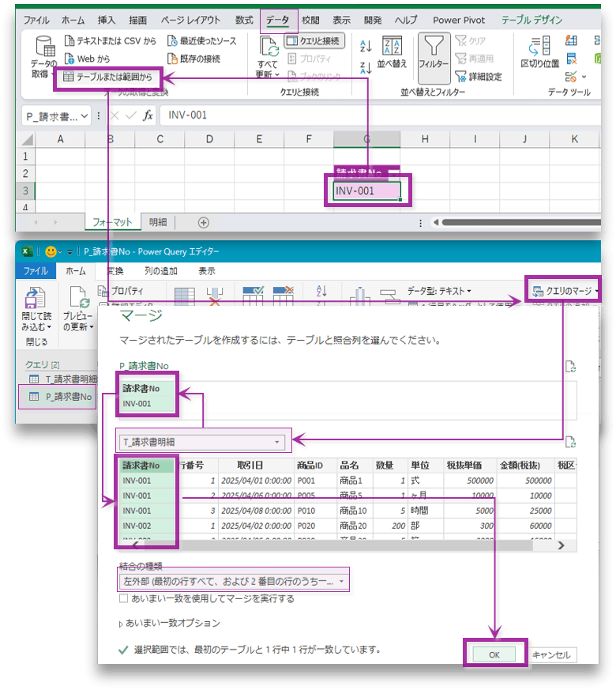The width and height of the screenshot is (616, 690).
Task: Click the fx insert function icon
Action: (148, 115)
